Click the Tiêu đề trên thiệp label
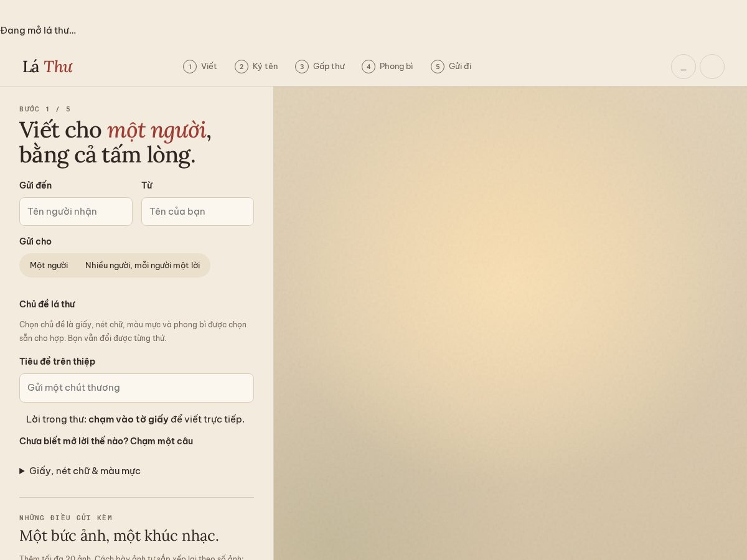 pyautogui.click(x=57, y=362)
